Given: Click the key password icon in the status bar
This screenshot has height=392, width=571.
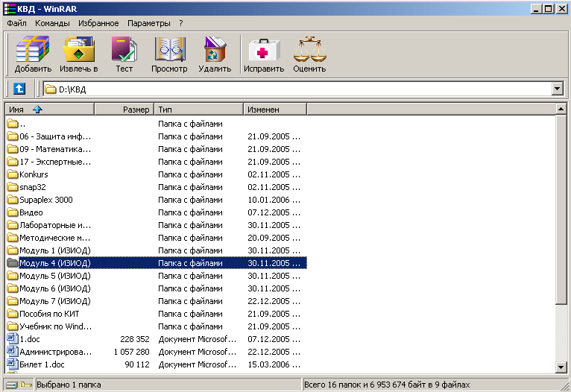Looking at the screenshot, I should pyautogui.click(x=26, y=385).
